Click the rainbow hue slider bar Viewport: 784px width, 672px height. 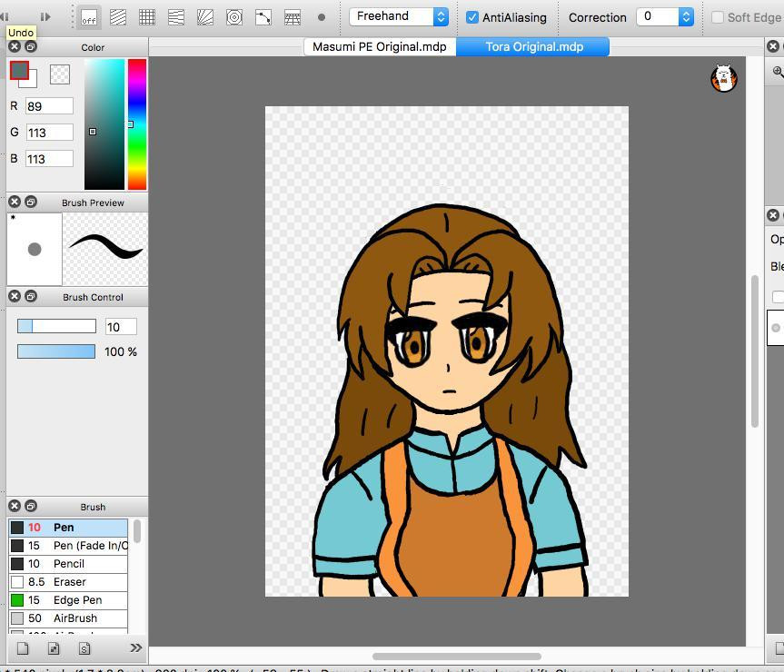137,124
